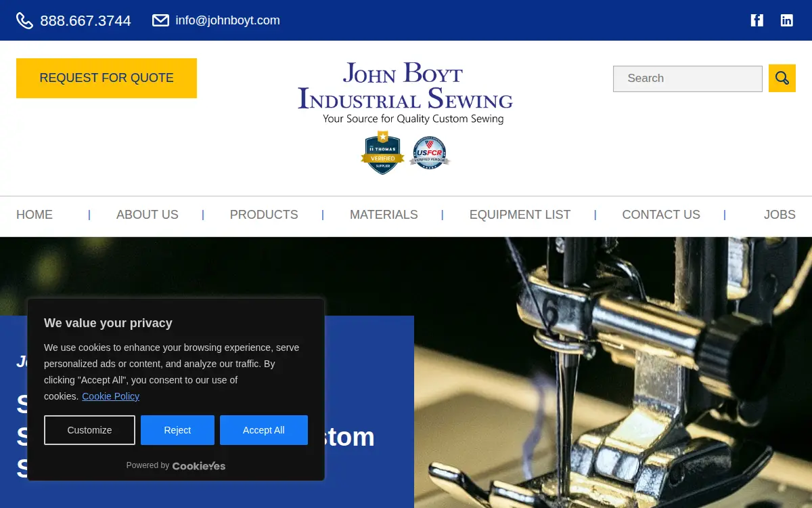Viewport: 812px width, 508px height.
Task: Reject all cookies
Action: coord(177,430)
